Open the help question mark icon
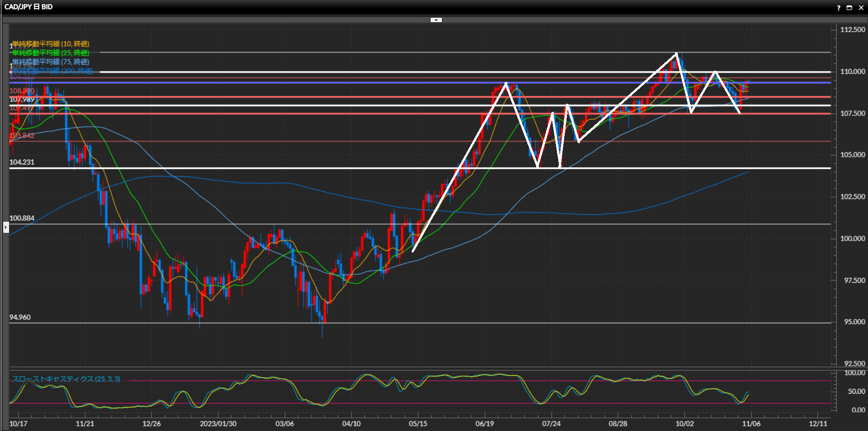This screenshot has width=868, height=431. (x=838, y=8)
